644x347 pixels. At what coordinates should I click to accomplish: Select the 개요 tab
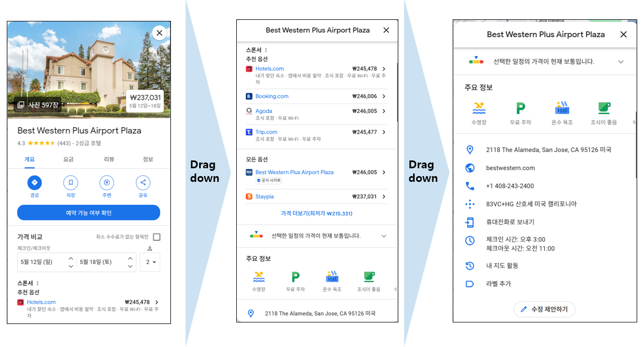(x=29, y=159)
